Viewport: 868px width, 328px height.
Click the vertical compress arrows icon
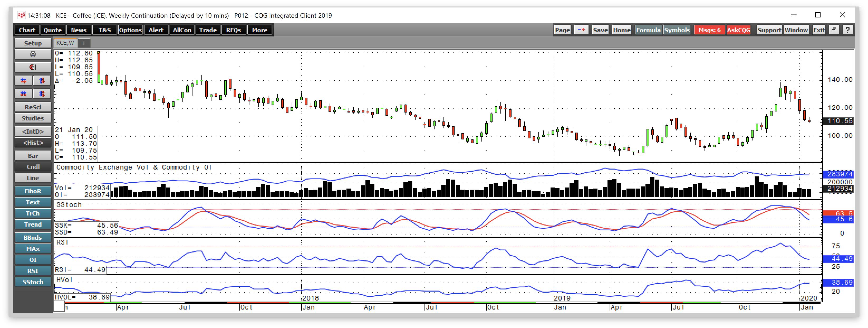pos(42,93)
